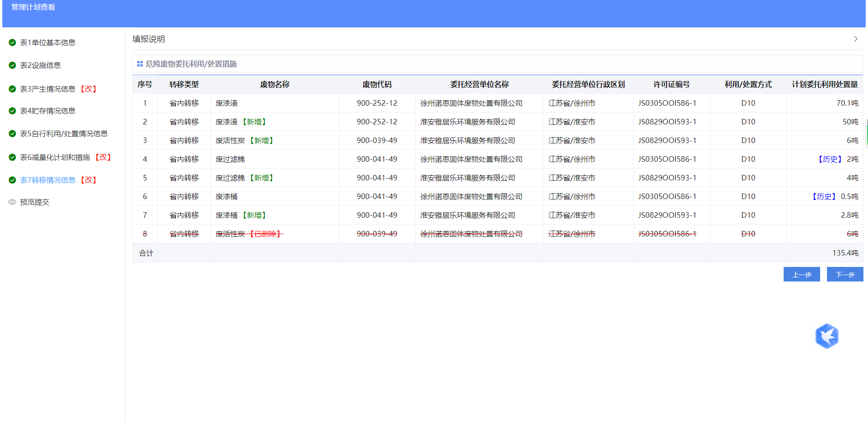Click the 合计 total row label
868x440 pixels.
coord(146,253)
